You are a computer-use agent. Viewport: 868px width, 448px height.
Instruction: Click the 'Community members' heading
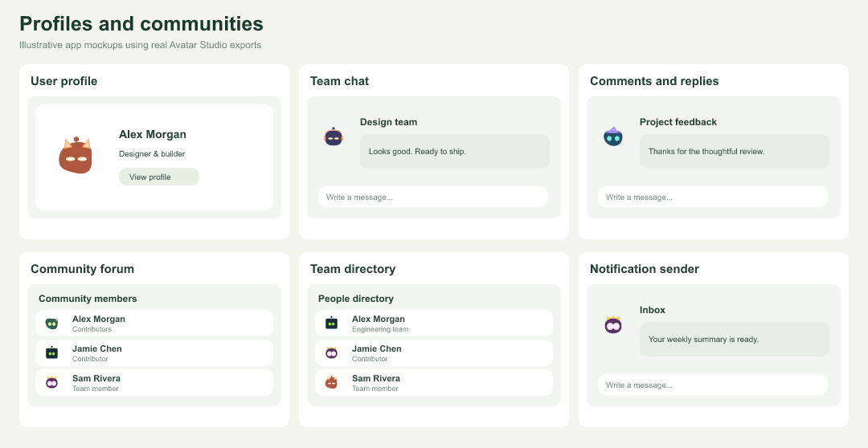tap(88, 299)
